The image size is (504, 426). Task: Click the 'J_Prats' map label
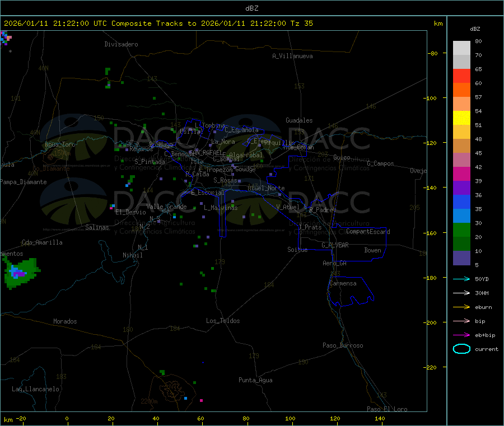click(x=310, y=227)
